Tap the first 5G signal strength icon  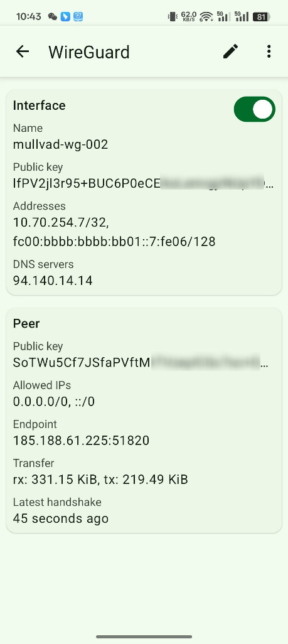tap(224, 17)
